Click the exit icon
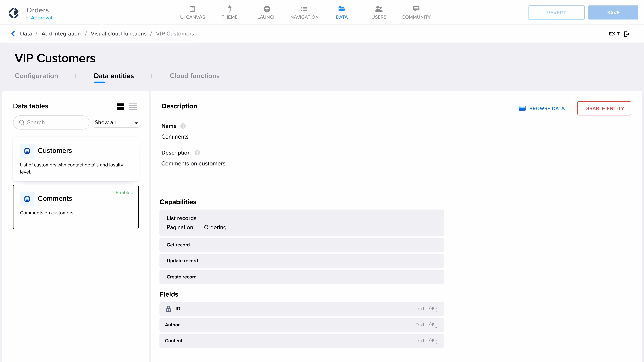Viewport: 644px width, 362px height. pos(627,34)
